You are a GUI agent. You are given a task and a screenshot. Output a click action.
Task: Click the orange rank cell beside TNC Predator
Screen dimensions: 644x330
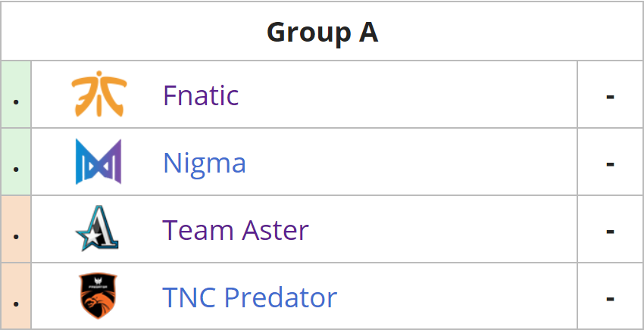click(x=16, y=296)
